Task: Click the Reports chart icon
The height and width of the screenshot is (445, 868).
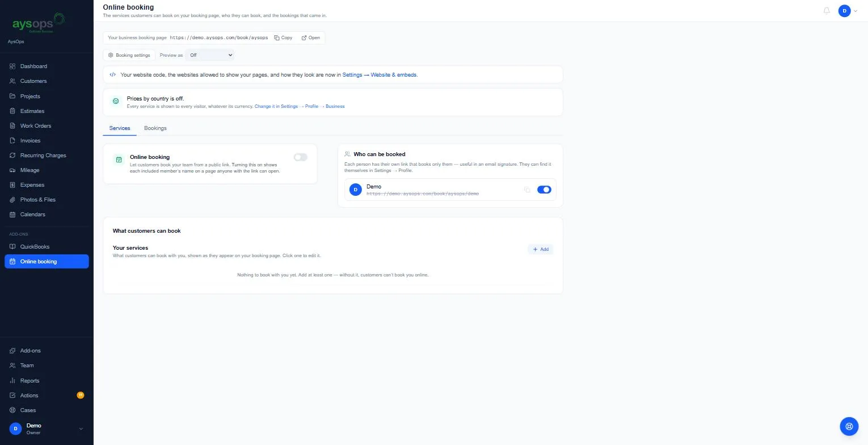Action: pos(12,380)
